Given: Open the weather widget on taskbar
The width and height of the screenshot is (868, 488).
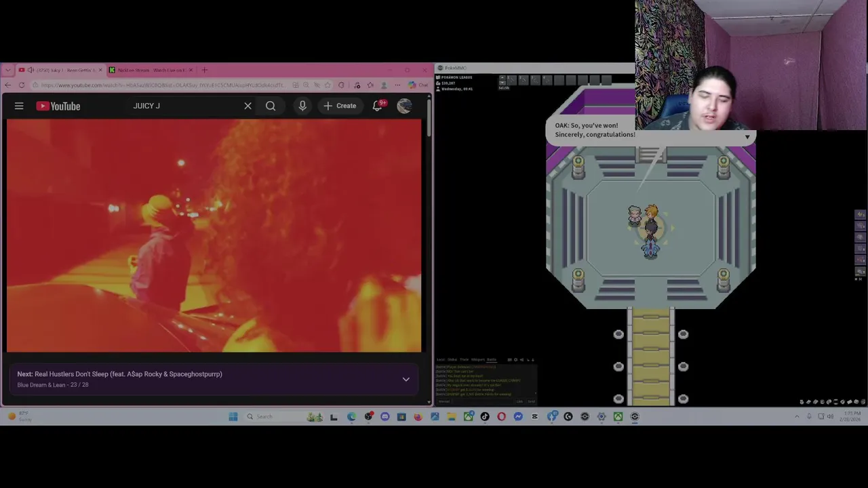Looking at the screenshot, I should [x=19, y=416].
